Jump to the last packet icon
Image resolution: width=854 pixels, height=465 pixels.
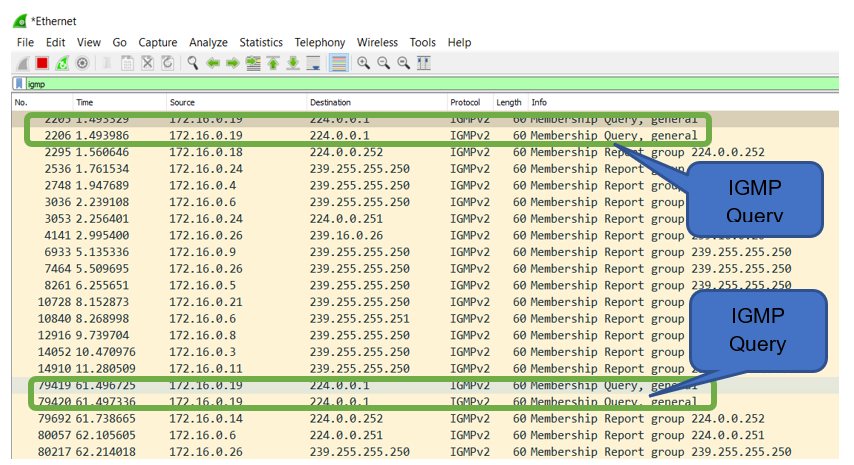(x=292, y=63)
